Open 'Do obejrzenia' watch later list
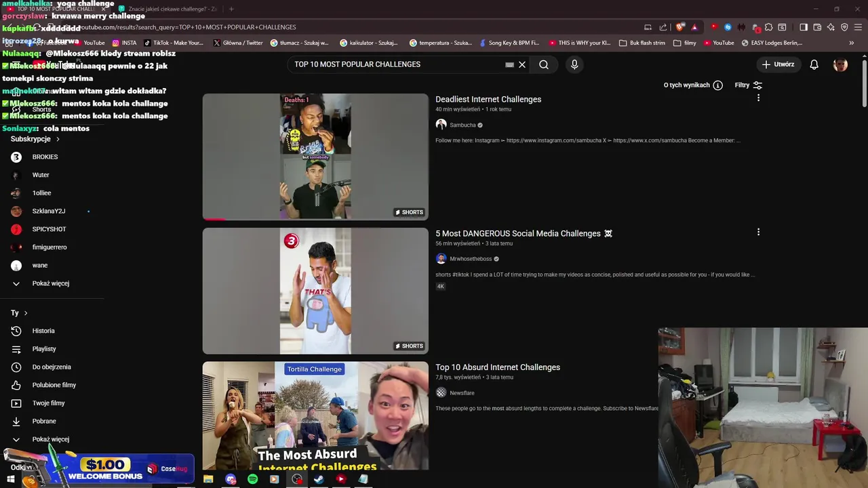Viewport: 868px width, 488px height. pyautogui.click(x=52, y=367)
